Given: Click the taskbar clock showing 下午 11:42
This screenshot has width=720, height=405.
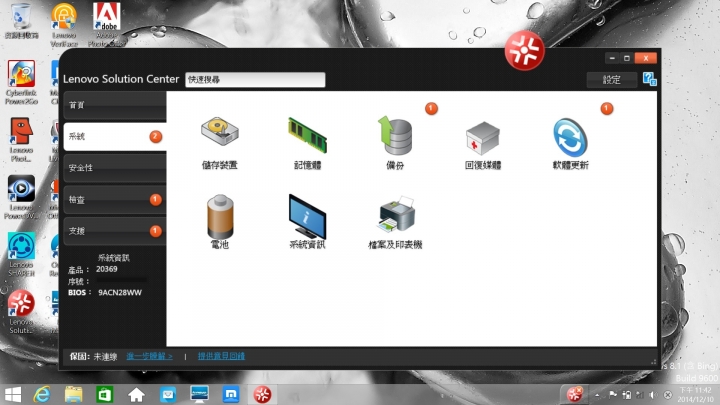Looking at the screenshot, I should pyautogui.click(x=694, y=395).
